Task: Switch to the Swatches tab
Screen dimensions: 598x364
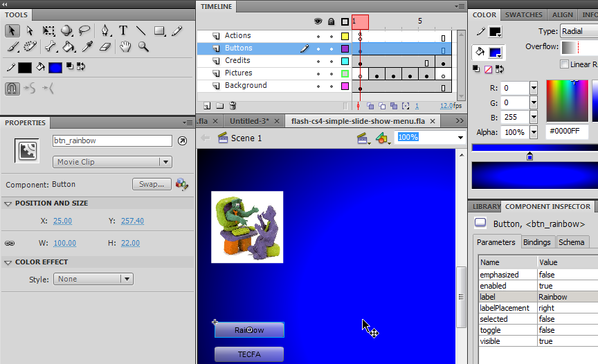Action: click(523, 15)
